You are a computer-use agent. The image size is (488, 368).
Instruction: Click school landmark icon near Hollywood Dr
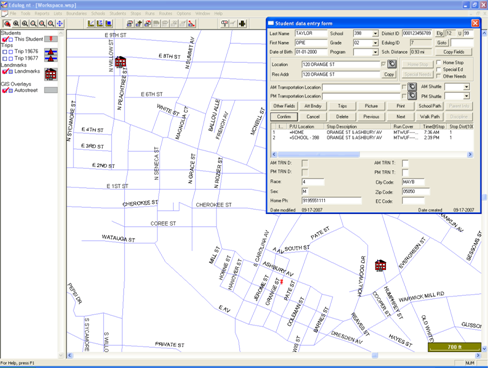pyautogui.click(x=380, y=266)
